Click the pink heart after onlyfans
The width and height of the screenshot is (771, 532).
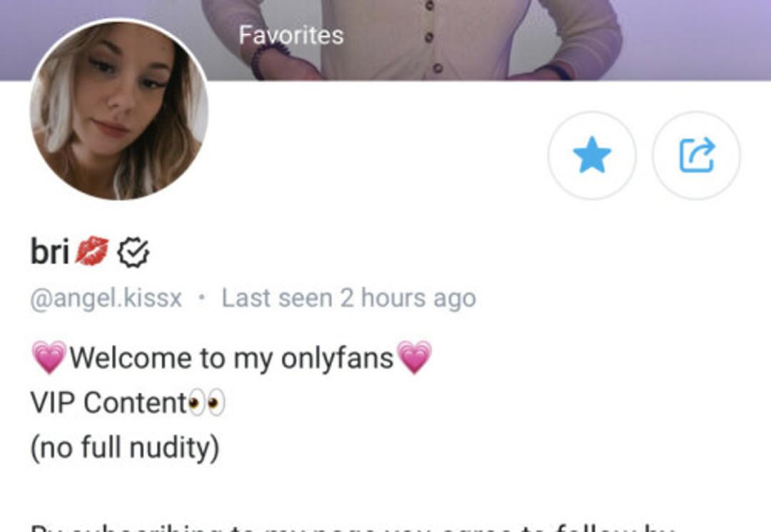pyautogui.click(x=414, y=358)
